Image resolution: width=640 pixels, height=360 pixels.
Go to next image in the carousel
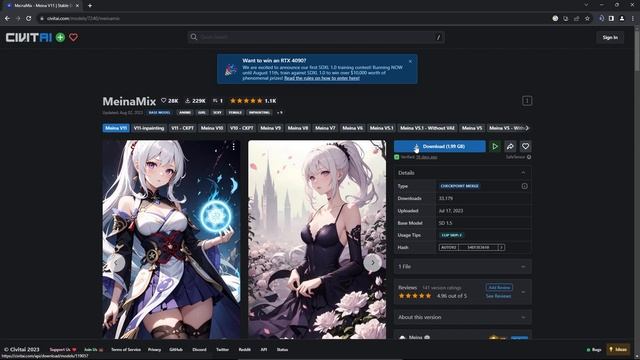(x=372, y=263)
